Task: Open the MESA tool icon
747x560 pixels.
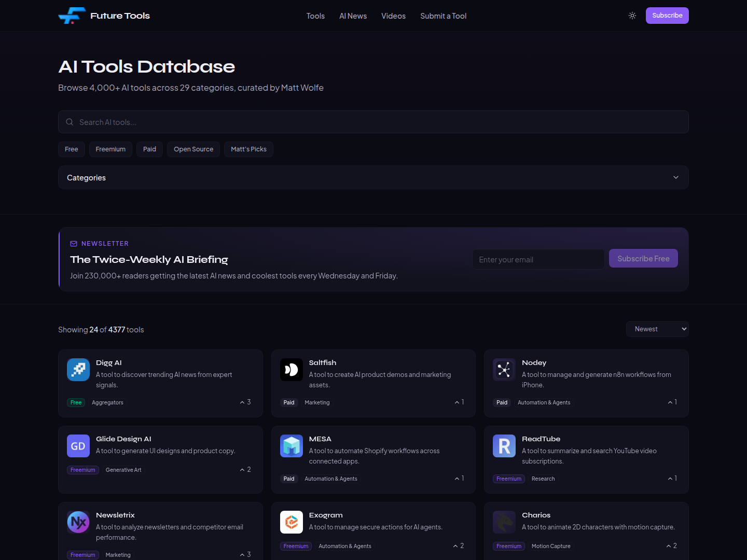Action: (x=292, y=446)
